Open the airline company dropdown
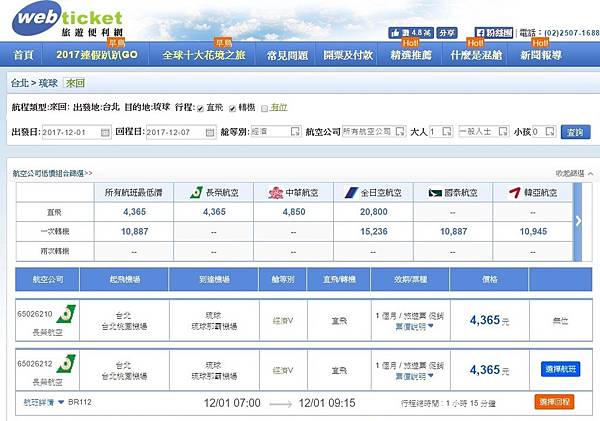Viewport: 600px width, 421px height. (373, 132)
